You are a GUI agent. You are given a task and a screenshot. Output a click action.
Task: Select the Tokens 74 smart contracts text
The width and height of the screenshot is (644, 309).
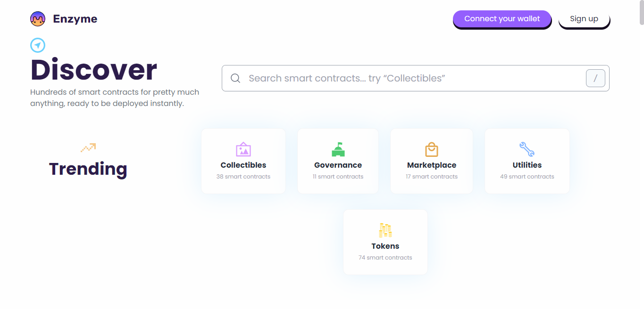[385, 258]
